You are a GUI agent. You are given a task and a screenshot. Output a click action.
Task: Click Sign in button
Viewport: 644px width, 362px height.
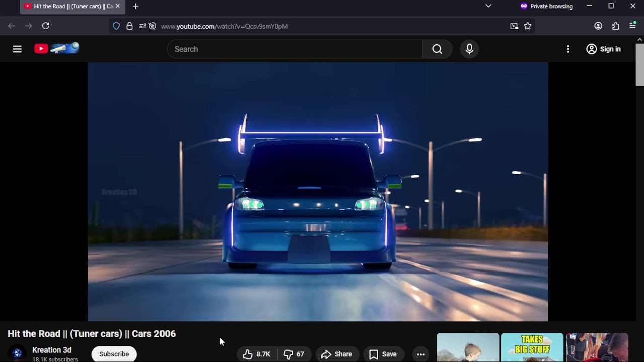click(604, 49)
